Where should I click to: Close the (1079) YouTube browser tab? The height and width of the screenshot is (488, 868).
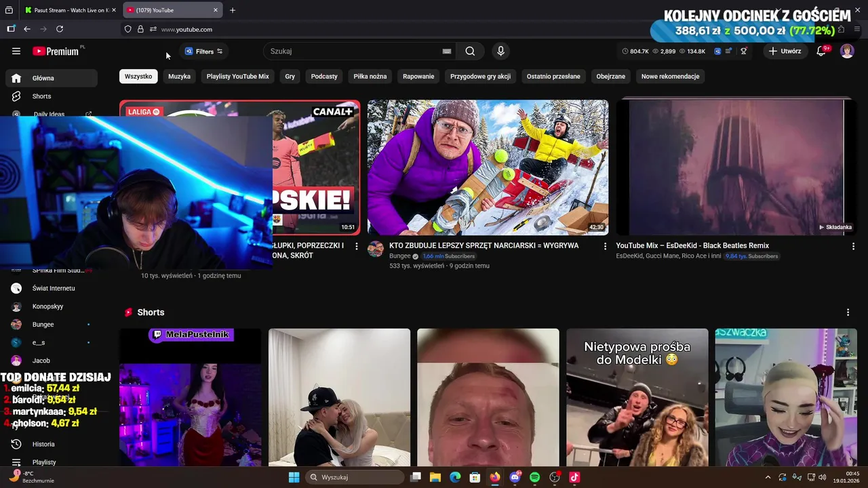(x=216, y=10)
